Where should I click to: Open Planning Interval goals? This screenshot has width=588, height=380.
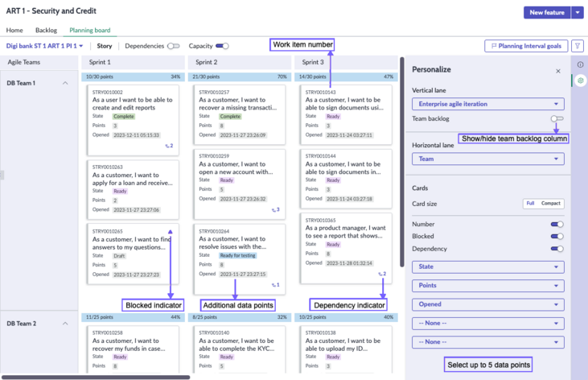tap(526, 46)
